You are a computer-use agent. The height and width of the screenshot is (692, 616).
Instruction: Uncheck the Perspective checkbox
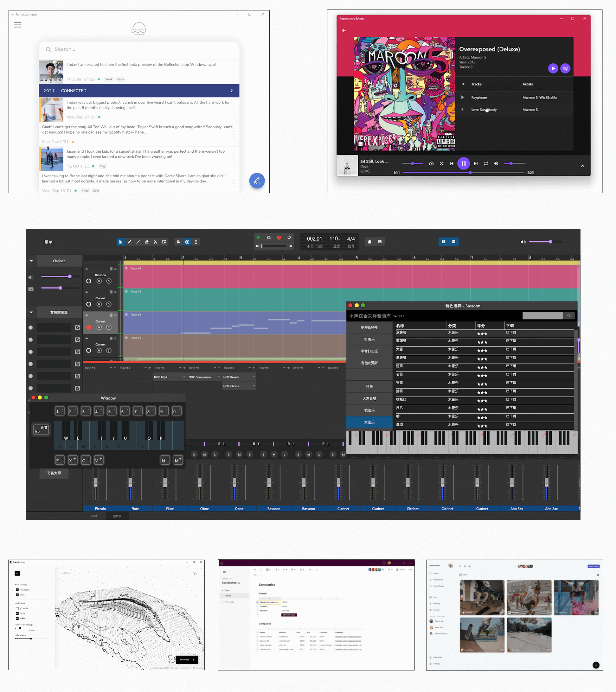pyautogui.click(x=17, y=590)
